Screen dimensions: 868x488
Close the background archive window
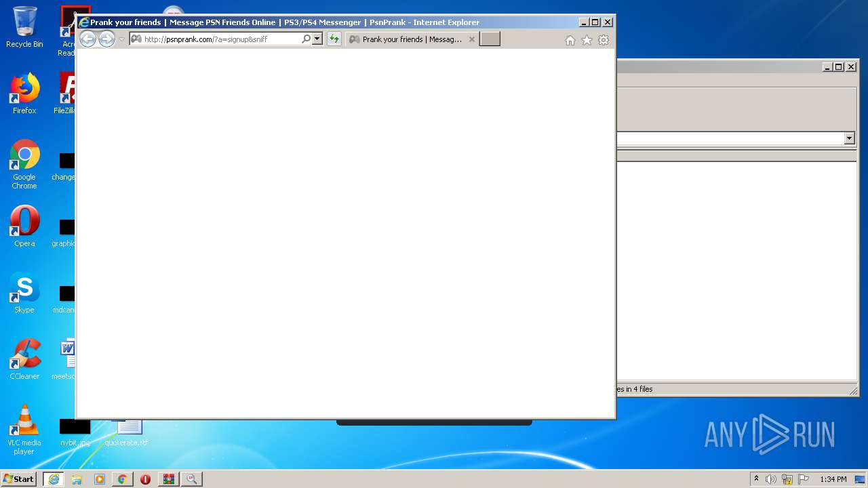pos(851,67)
